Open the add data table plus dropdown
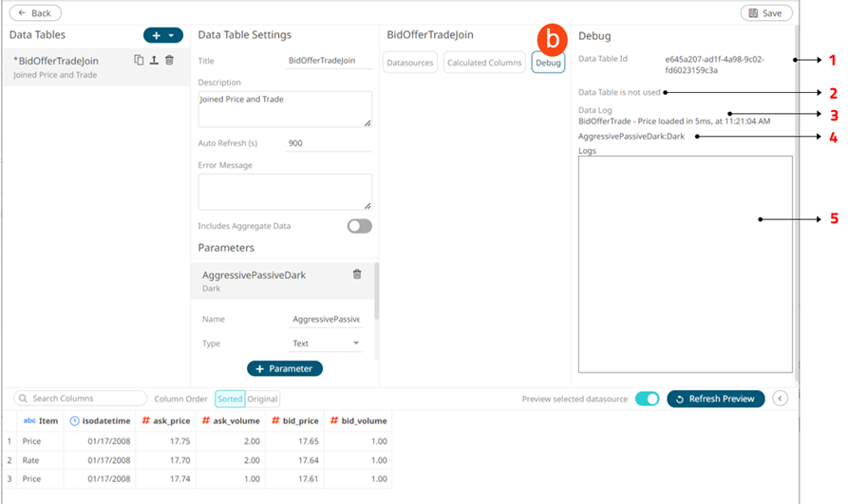 click(x=162, y=35)
